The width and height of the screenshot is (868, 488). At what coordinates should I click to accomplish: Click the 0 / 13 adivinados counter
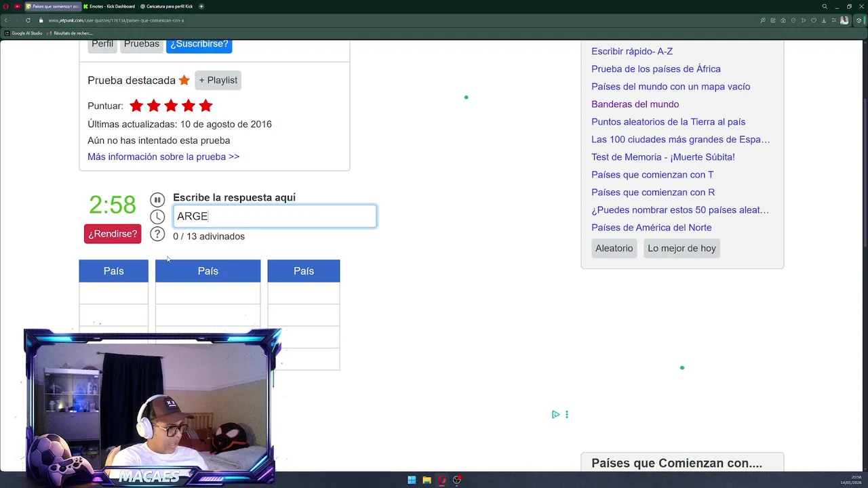209,237
